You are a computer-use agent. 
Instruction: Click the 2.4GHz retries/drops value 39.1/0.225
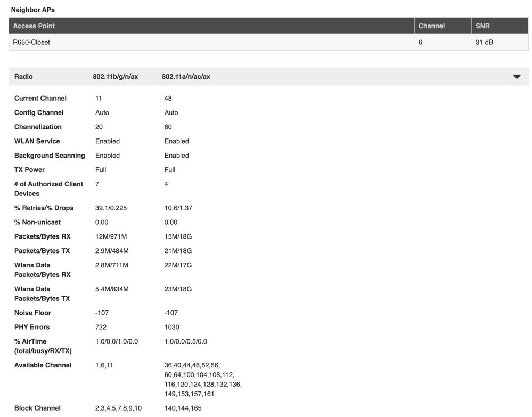(111, 208)
